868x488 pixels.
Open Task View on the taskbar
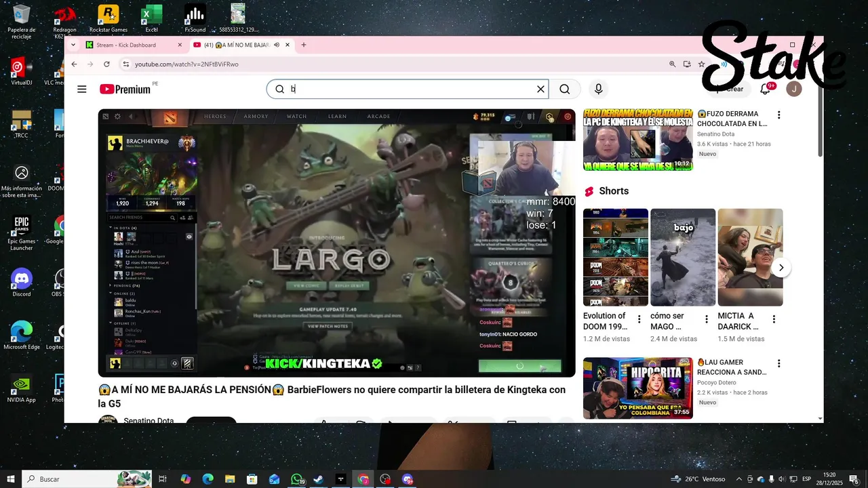click(163, 479)
